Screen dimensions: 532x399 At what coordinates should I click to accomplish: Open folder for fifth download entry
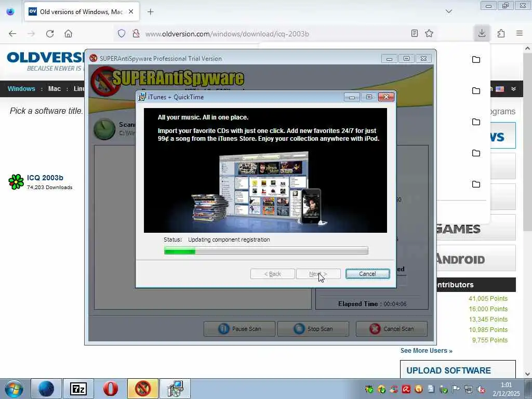click(x=476, y=184)
